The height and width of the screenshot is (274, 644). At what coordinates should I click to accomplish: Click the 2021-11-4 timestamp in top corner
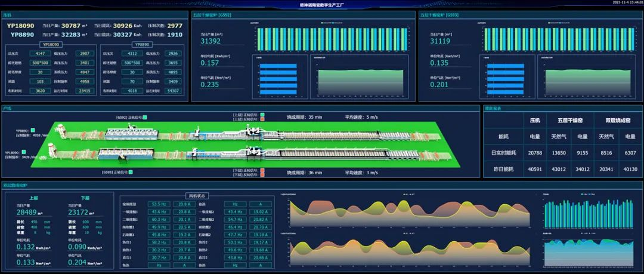(627, 2)
